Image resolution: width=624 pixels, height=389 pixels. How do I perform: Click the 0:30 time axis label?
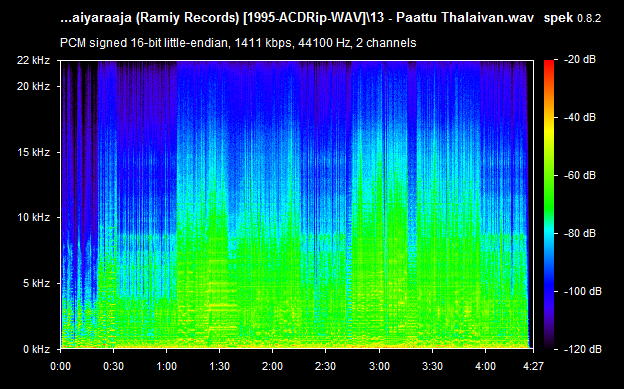pyautogui.click(x=113, y=366)
